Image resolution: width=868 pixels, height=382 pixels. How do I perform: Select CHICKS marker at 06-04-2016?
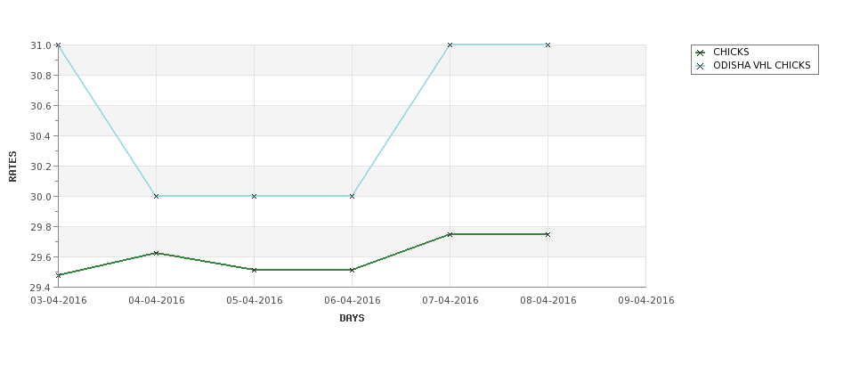(352, 270)
